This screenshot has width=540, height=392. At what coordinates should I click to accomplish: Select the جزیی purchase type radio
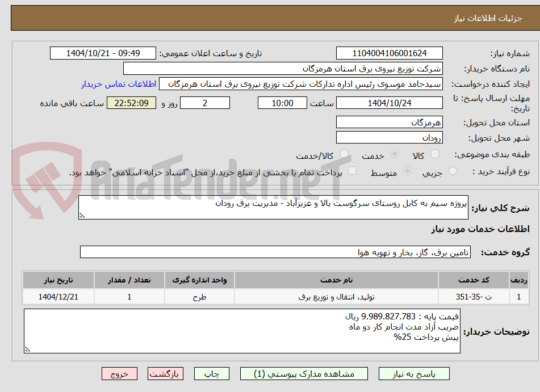tap(453, 171)
